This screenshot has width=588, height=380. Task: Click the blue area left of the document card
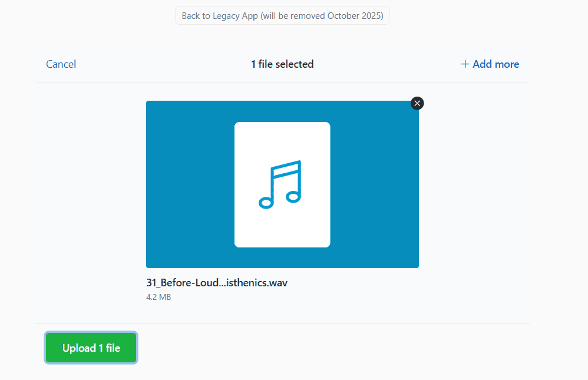pos(190,184)
